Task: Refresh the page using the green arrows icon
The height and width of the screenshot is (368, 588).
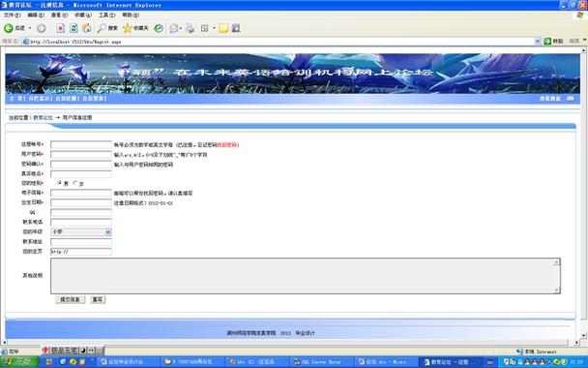Action: pos(73,28)
